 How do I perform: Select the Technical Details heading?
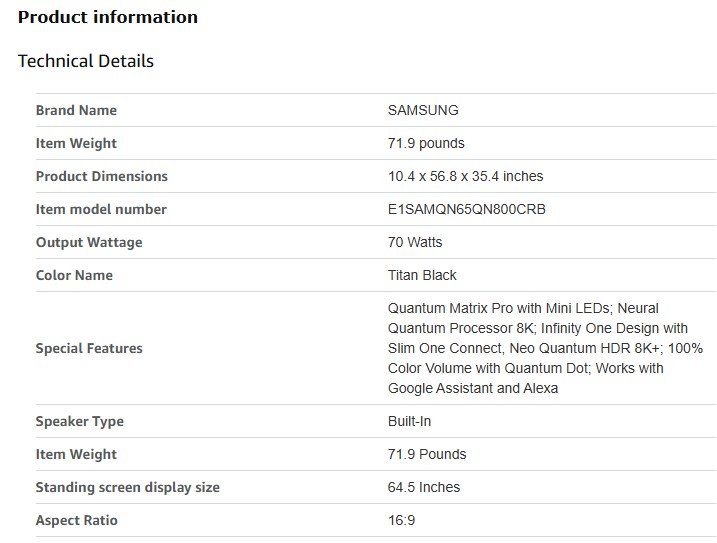pos(86,61)
